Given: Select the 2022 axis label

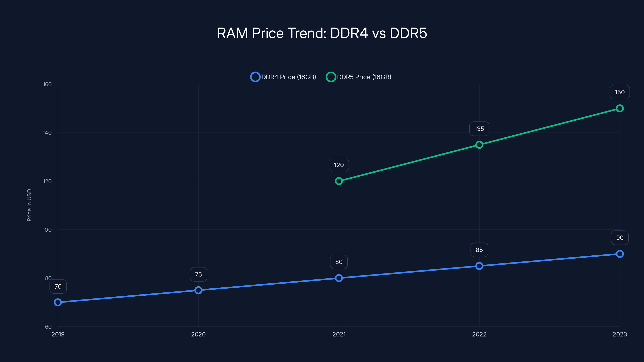Looking at the screenshot, I should coord(479,334).
